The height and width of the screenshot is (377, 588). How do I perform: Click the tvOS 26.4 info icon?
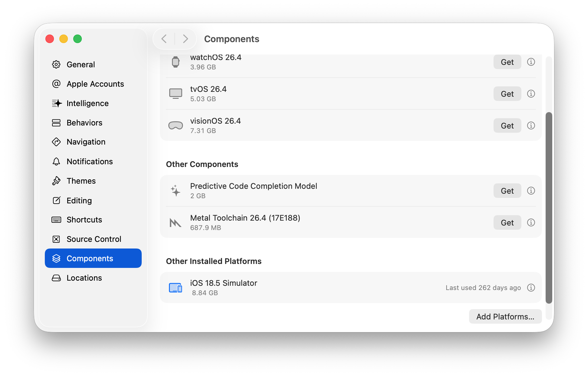pos(531,94)
